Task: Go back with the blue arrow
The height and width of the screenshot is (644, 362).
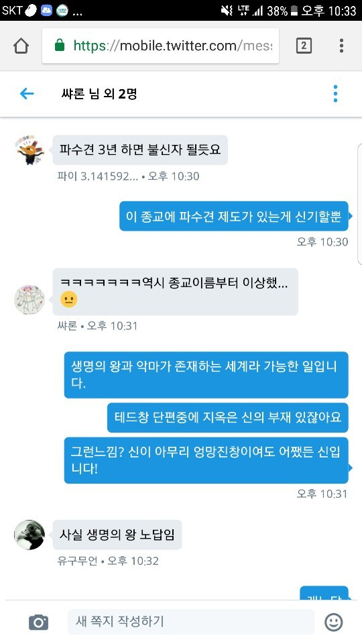Action: 27,94
